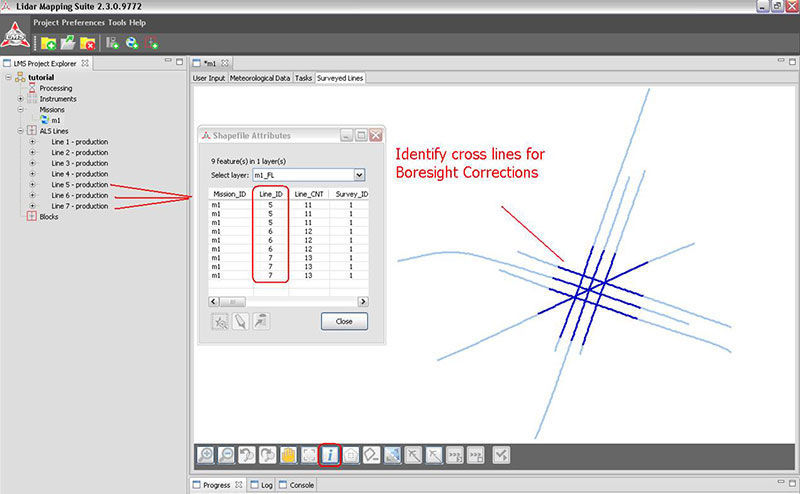The width and height of the screenshot is (800, 494).
Task: Expand the Line 5 - production node
Action: click(x=32, y=185)
